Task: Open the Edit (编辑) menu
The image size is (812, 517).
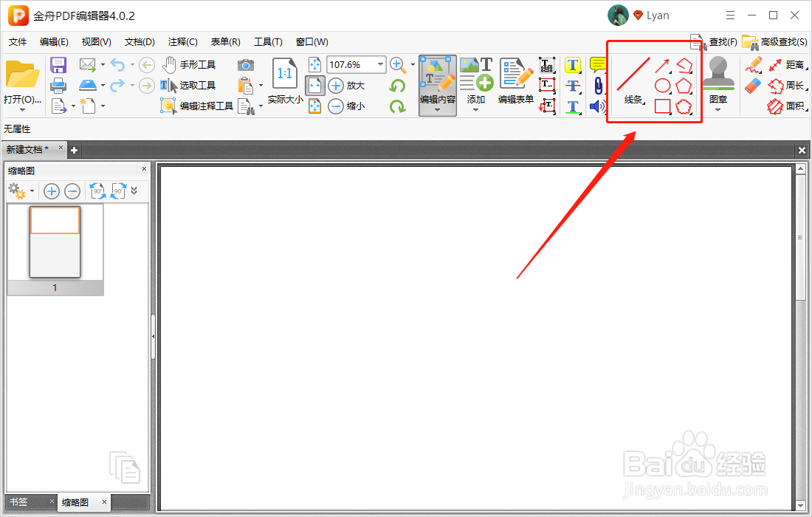Action: 54,42
